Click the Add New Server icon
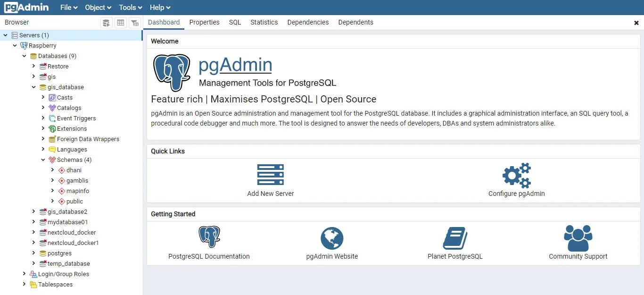644x295 pixels. (270, 173)
